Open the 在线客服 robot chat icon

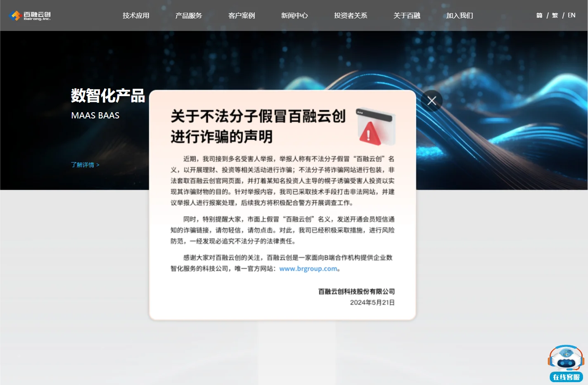[x=566, y=358]
